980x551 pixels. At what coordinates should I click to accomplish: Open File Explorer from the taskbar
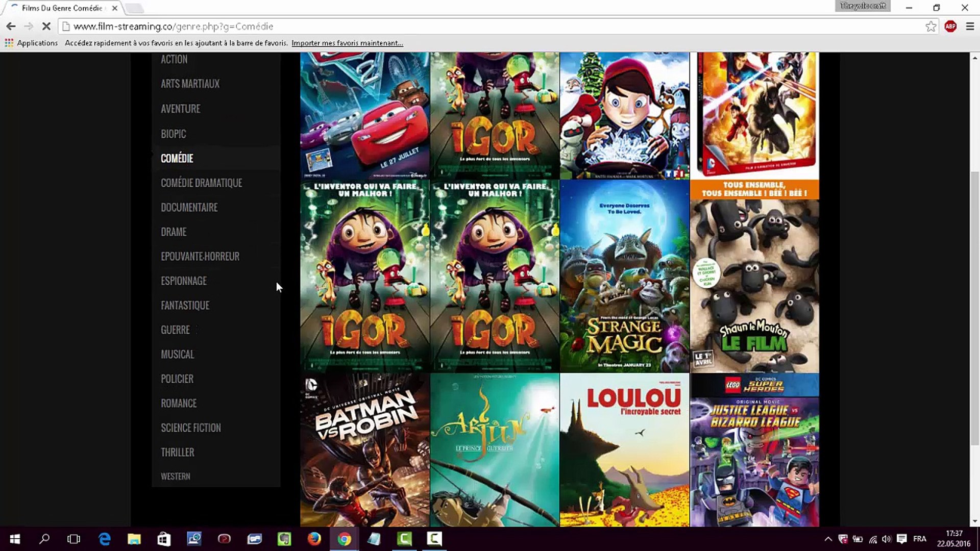pos(134,539)
